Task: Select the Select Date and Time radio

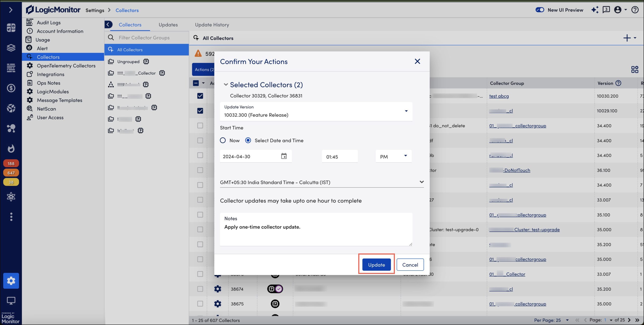Action: pyautogui.click(x=248, y=141)
